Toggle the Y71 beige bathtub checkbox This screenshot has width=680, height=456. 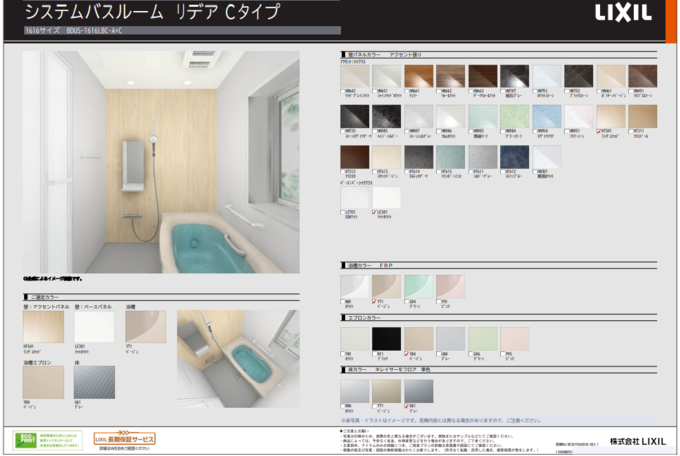(x=374, y=300)
